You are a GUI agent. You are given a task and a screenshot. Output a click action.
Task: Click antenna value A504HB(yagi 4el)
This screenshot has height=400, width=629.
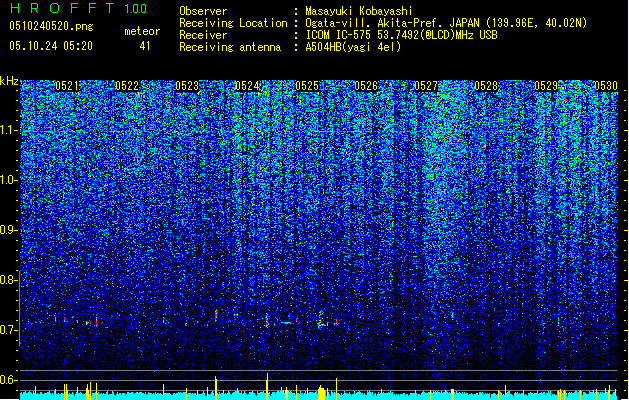coord(353,47)
